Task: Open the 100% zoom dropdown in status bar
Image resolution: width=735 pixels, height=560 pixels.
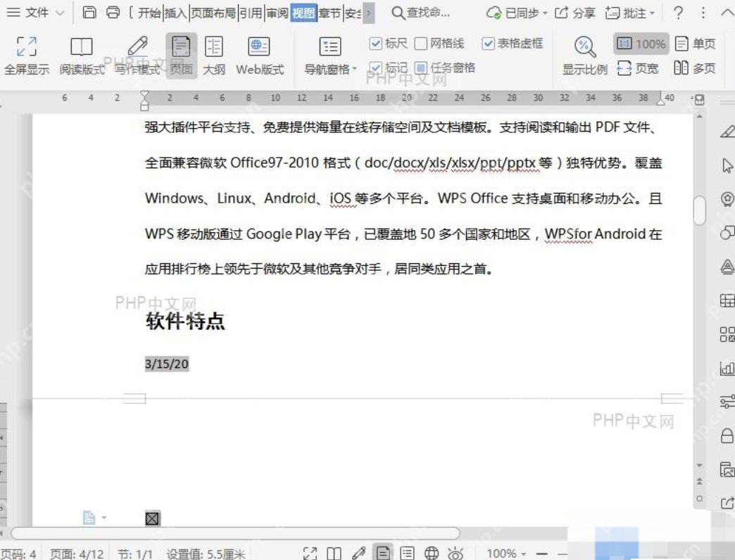Action: click(505, 554)
